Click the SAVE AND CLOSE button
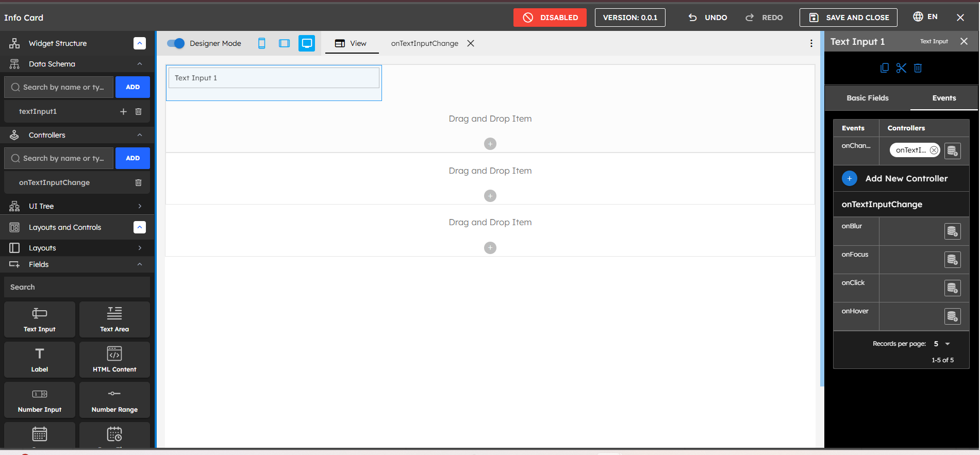Screen dimensions: 980x455 tap(849, 18)
